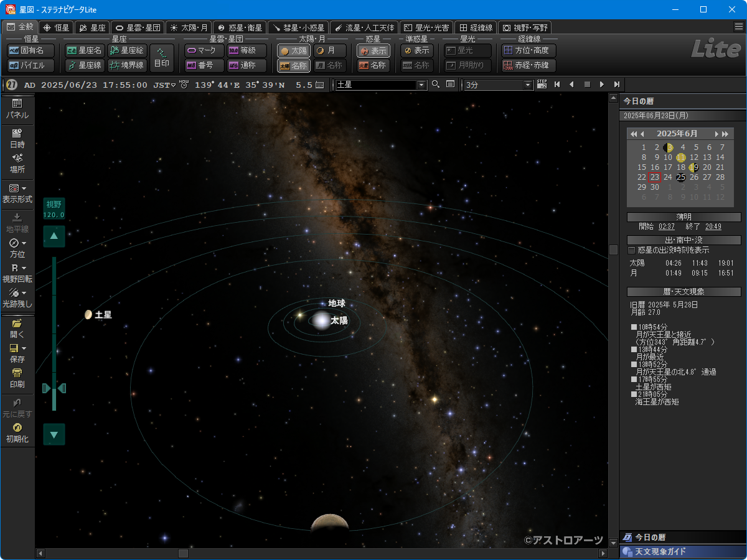Toggle 境界線 constellation boundaries

(x=127, y=65)
